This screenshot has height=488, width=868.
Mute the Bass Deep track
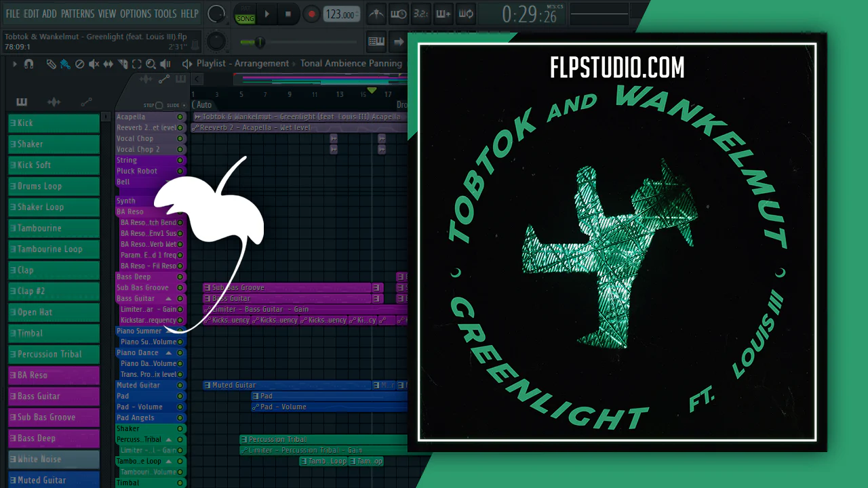pyautogui.click(x=180, y=277)
